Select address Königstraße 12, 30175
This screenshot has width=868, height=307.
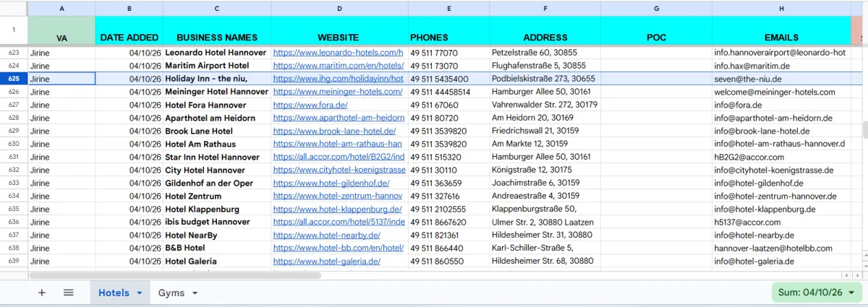545,170
